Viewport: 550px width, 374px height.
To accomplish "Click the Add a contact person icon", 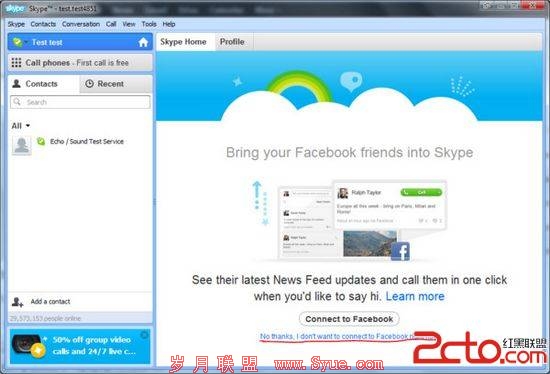I will (17, 302).
